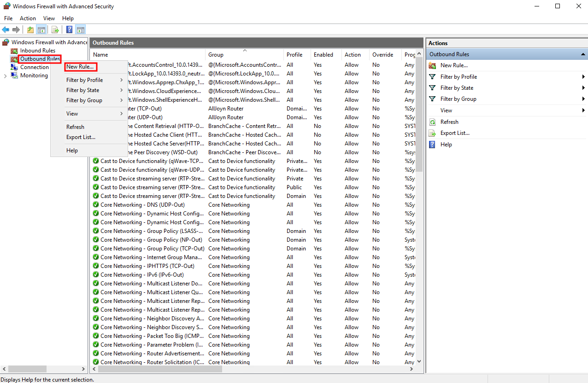This screenshot has height=383, width=588.
Task: Choose New Rule... in context menu
Action: (80, 67)
